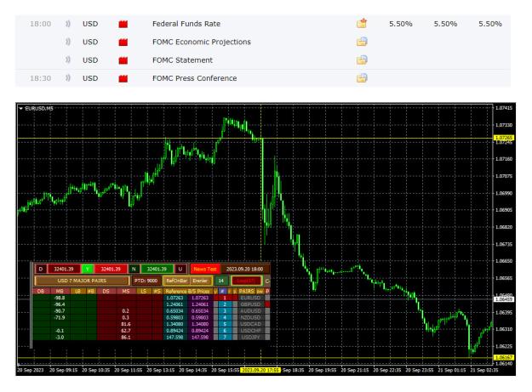The height and width of the screenshot is (392, 532).
Task: Click the red impact icon beside Federal Funds Rate
Action: [x=123, y=24]
